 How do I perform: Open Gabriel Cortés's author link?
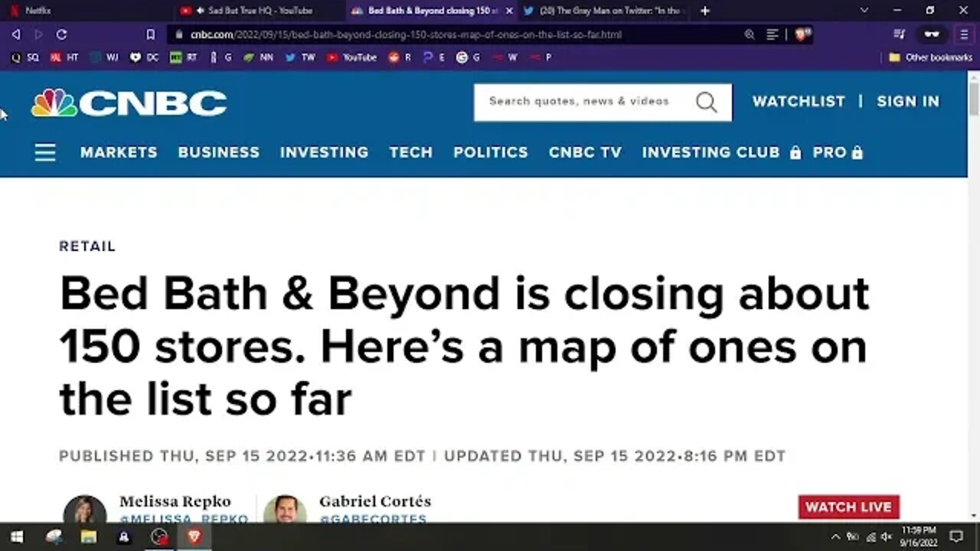pos(375,502)
